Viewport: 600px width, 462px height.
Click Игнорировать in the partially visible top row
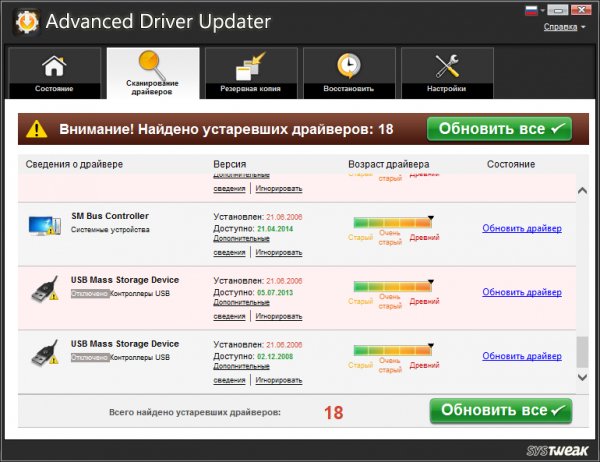tap(279, 189)
